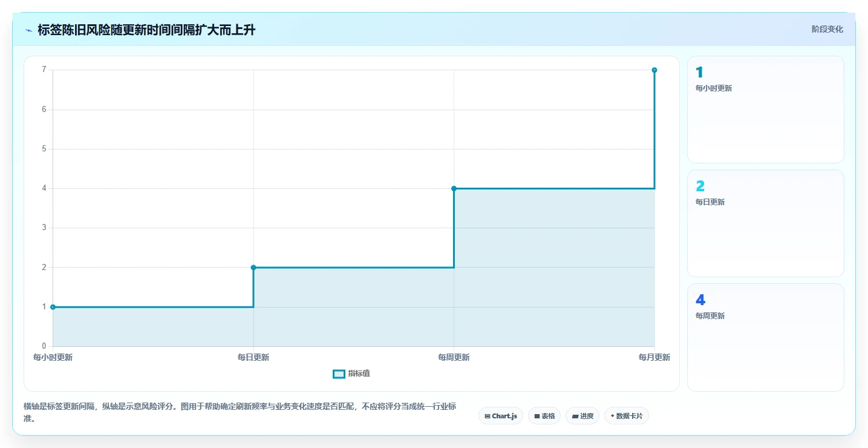The image size is (868, 448).
Task: Click the x-axis label 每周更新
Action: coord(454,357)
